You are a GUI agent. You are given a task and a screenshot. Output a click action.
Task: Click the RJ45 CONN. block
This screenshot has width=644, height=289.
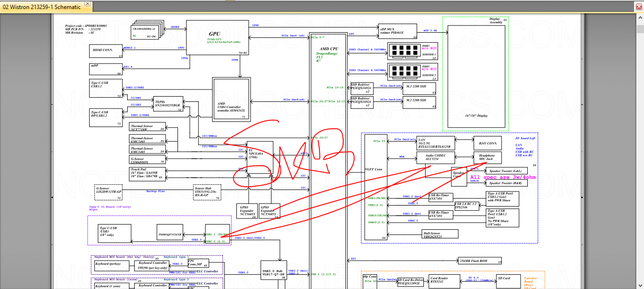coord(488,144)
